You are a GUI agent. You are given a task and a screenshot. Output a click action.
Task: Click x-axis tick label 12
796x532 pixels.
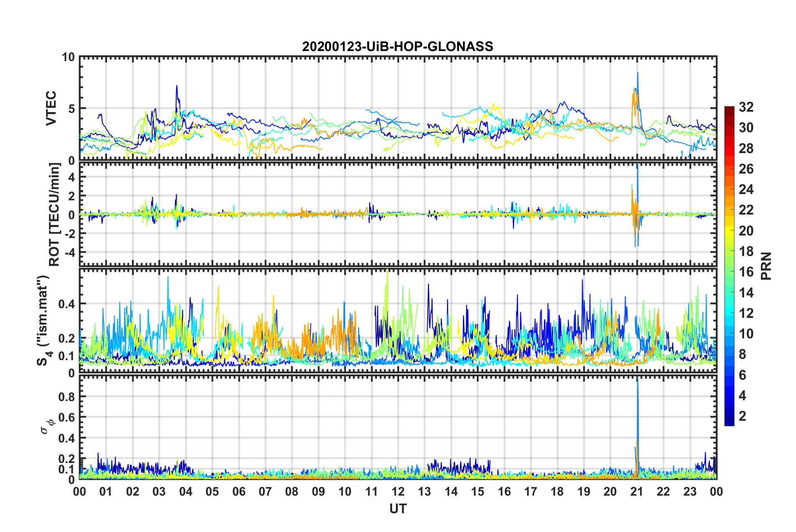(398, 491)
